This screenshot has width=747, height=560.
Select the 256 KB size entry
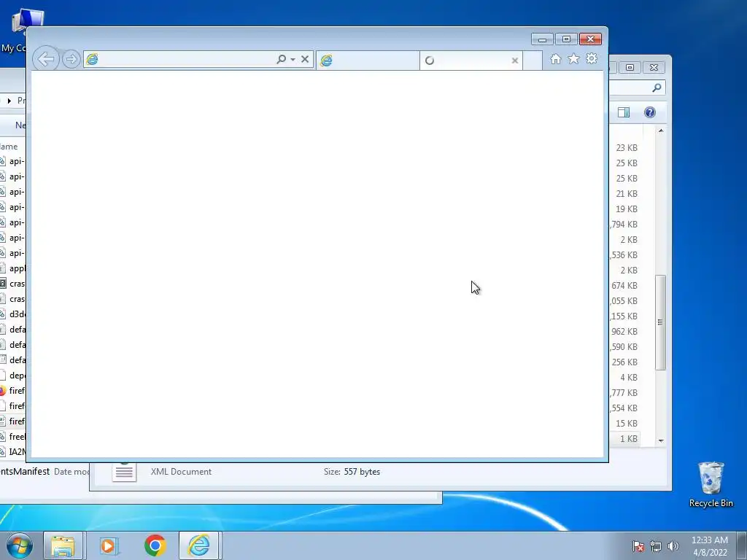pyautogui.click(x=624, y=362)
